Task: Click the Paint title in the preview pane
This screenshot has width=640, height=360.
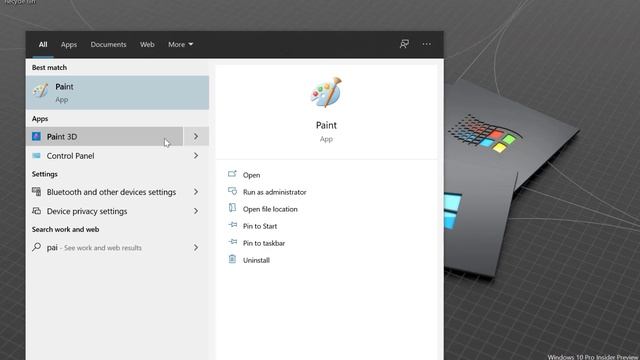Action: coord(326,125)
